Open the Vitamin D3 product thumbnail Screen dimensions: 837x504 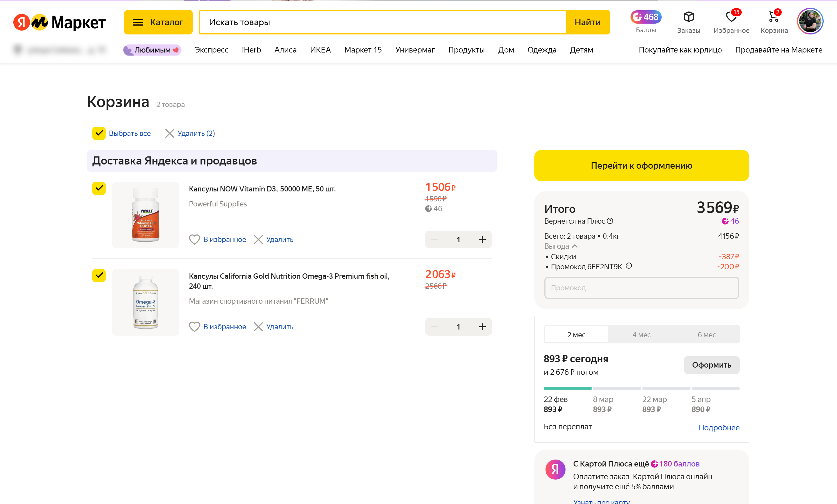click(145, 215)
